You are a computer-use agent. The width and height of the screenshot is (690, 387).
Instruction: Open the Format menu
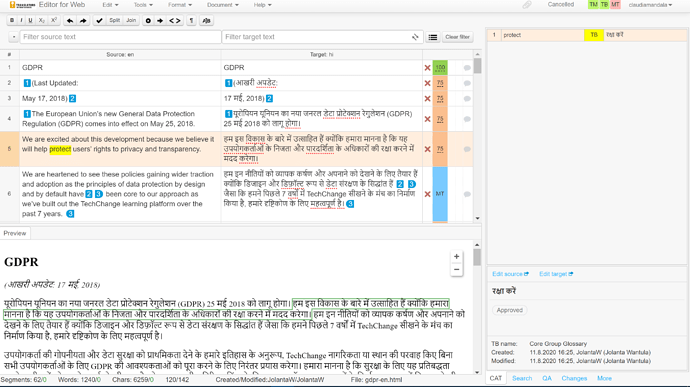coord(180,5)
